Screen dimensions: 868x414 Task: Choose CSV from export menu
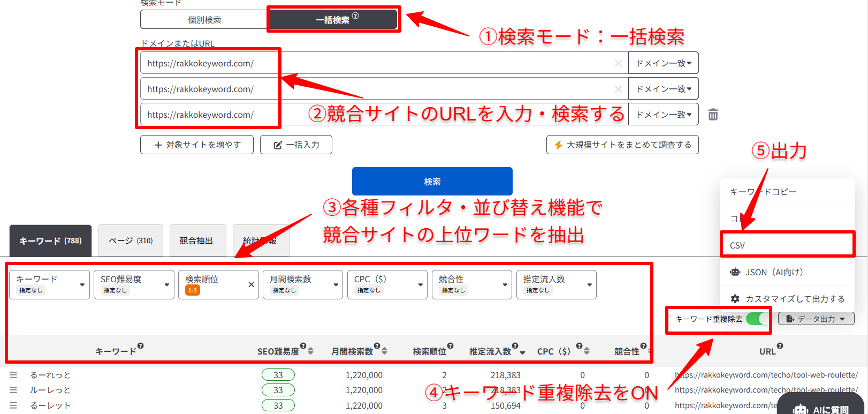click(787, 245)
